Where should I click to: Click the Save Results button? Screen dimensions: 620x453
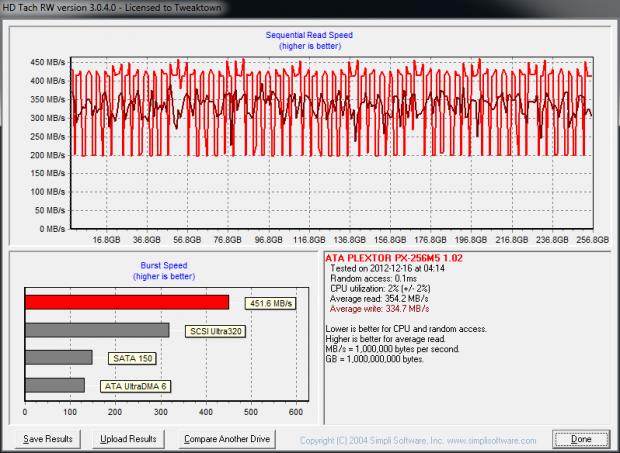[x=48, y=439]
